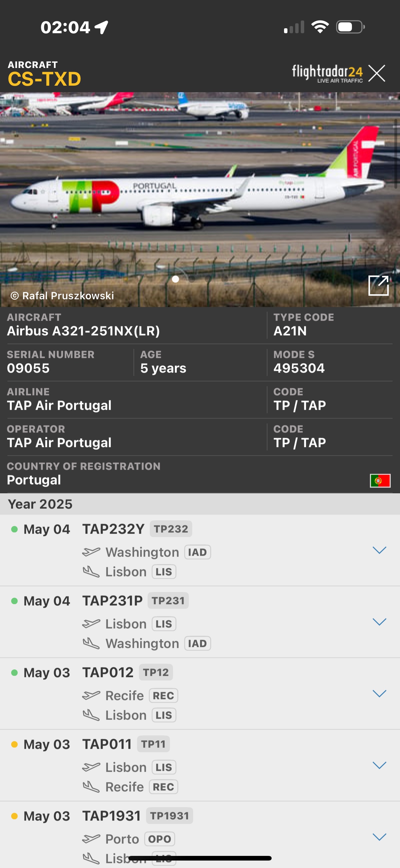Expand TAP011 Lisbon to Recife details
The image size is (400, 868).
pos(380,765)
